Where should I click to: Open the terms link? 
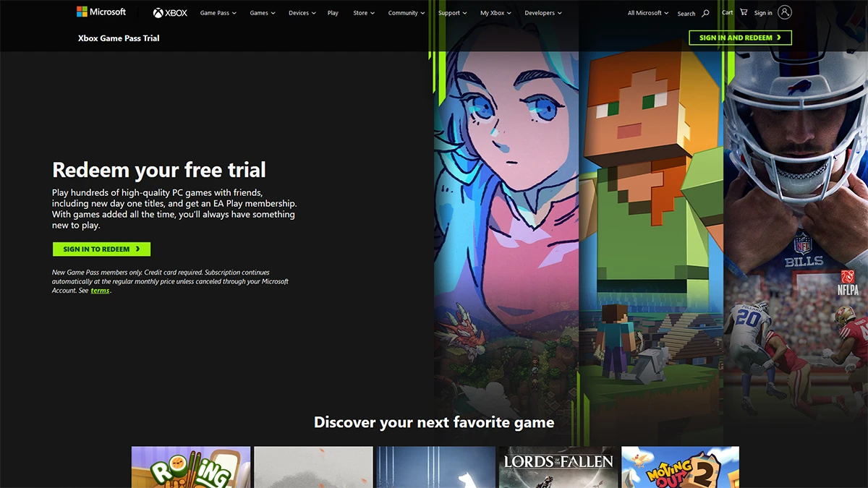click(100, 291)
